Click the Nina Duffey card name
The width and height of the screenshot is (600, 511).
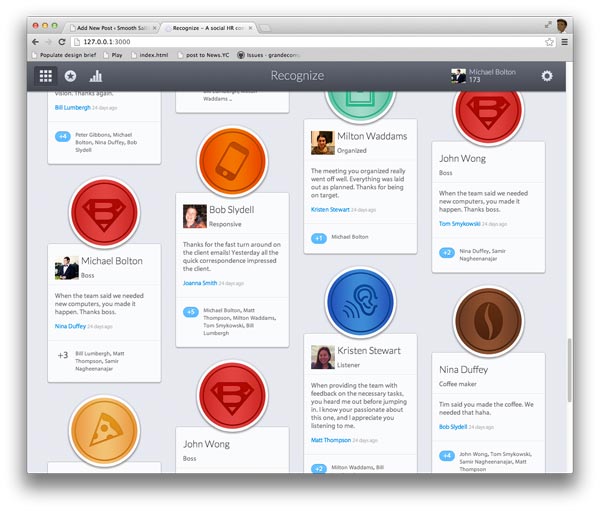463,370
